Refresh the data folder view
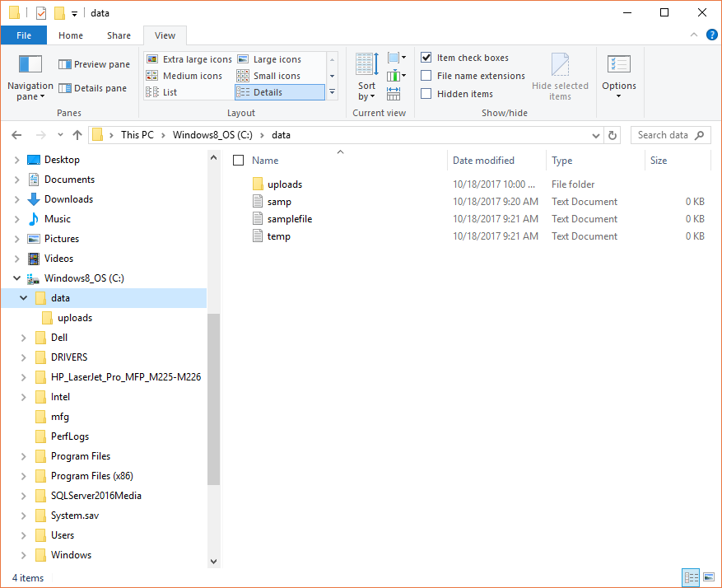Screen dimensions: 722x588 [613, 135]
